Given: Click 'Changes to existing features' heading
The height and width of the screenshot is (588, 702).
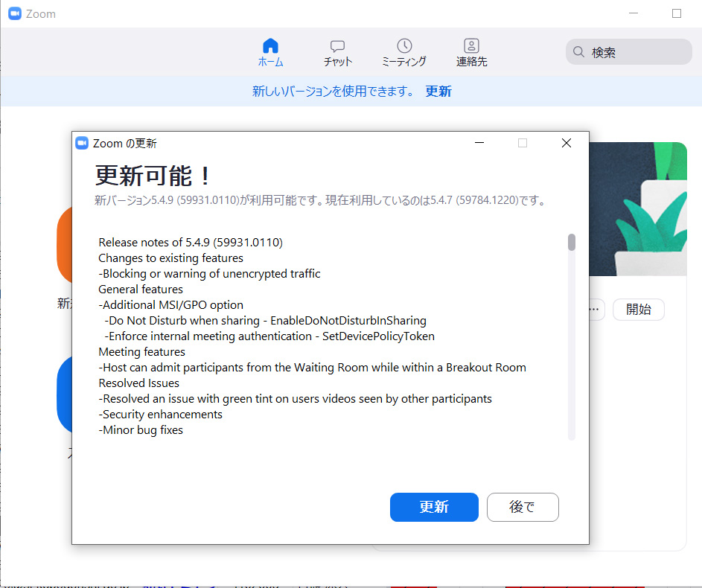Looking at the screenshot, I should tap(170, 258).
